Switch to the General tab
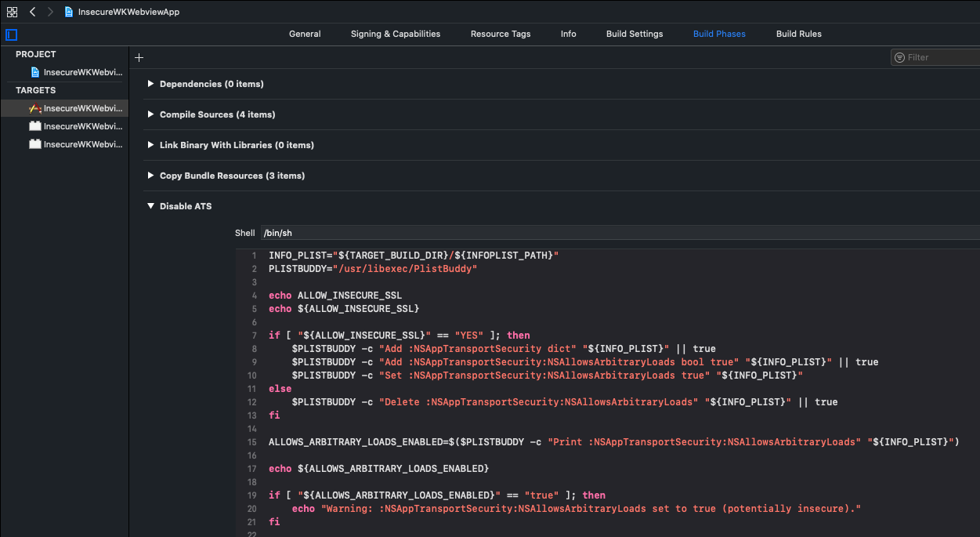 pos(305,34)
